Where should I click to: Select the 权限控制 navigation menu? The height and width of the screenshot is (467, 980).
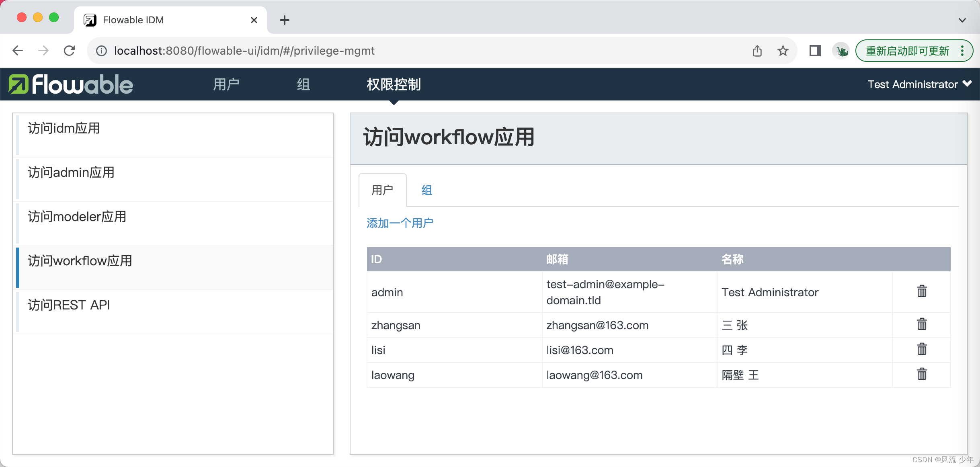pos(394,84)
